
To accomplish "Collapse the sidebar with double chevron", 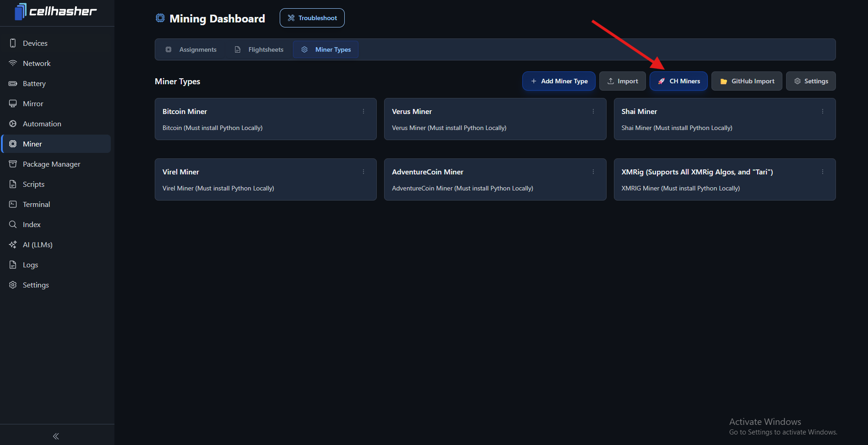I will 56,436.
